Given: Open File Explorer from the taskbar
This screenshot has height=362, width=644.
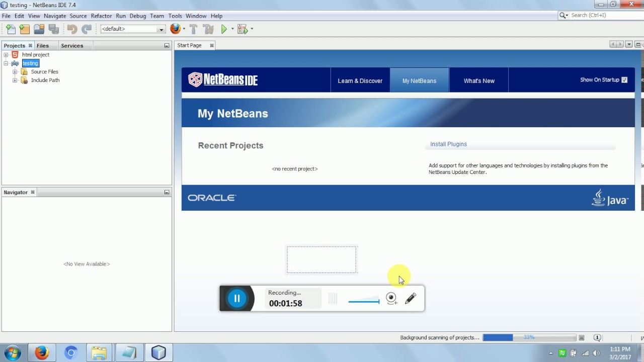Looking at the screenshot, I should pyautogui.click(x=100, y=353).
